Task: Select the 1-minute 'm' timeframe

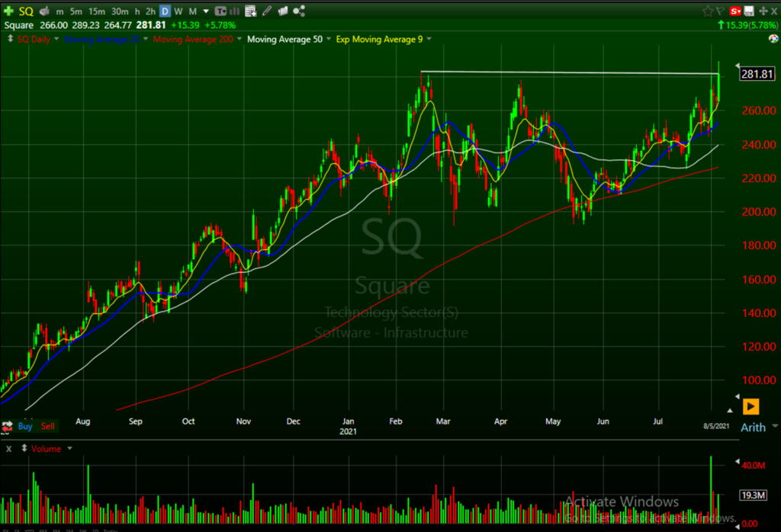Action: click(x=59, y=11)
